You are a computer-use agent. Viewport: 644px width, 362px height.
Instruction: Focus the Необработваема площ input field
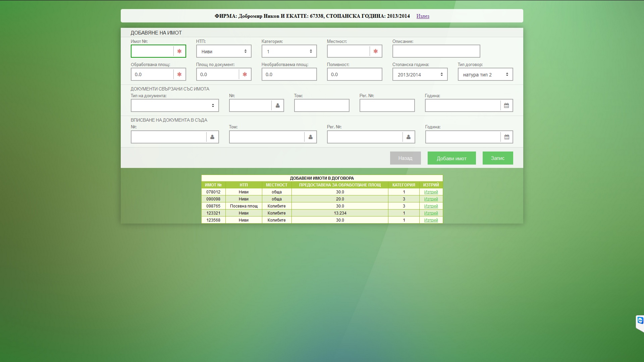(x=289, y=74)
